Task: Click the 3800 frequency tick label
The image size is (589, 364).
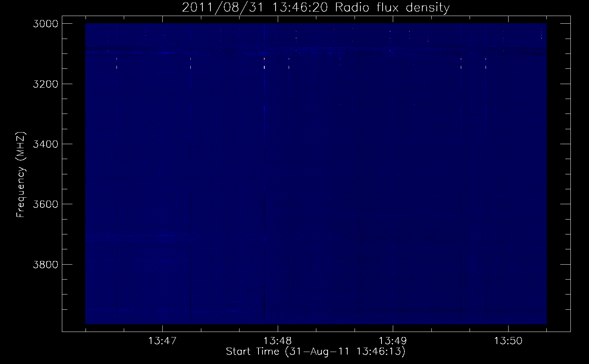Action: coord(46,264)
